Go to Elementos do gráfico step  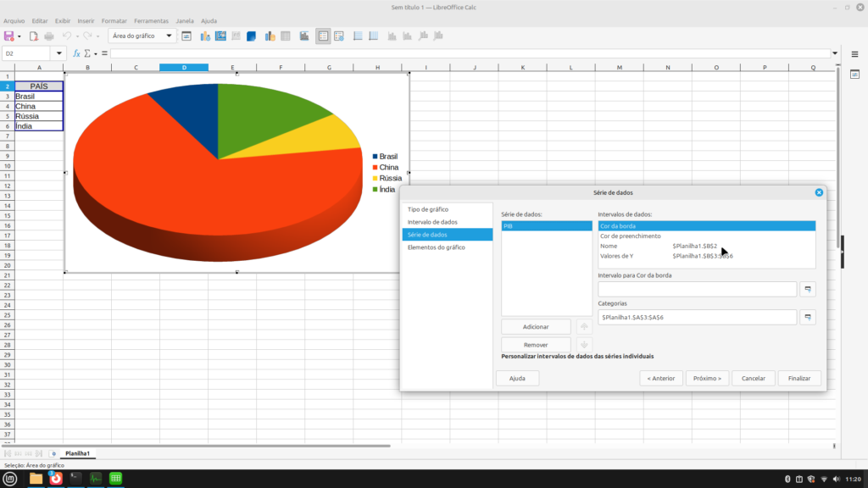(437, 247)
